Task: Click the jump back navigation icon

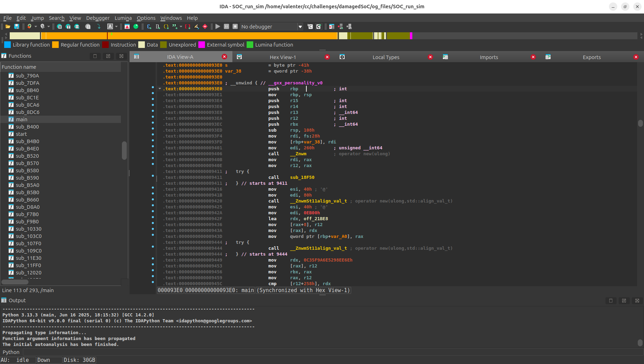Action: click(30, 26)
